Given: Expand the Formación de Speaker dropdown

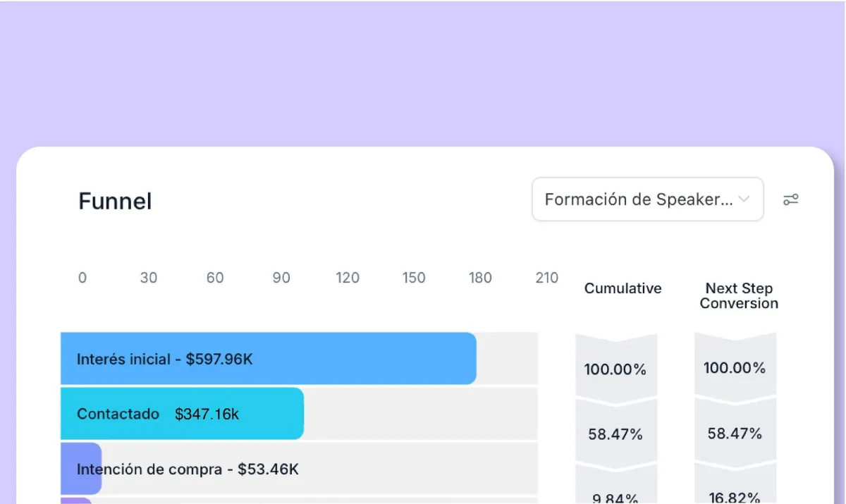Looking at the screenshot, I should click(647, 199).
